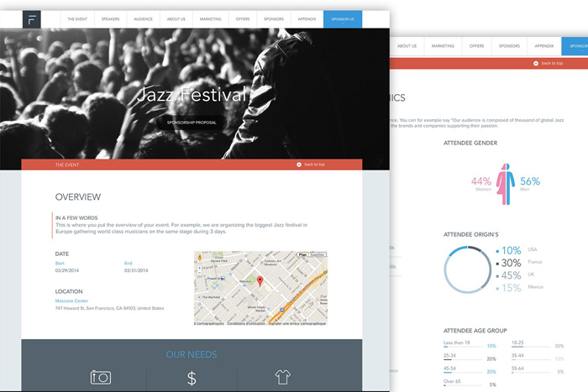
Task: Click the t-shirt icon under Our Needs
Action: pyautogui.click(x=284, y=377)
